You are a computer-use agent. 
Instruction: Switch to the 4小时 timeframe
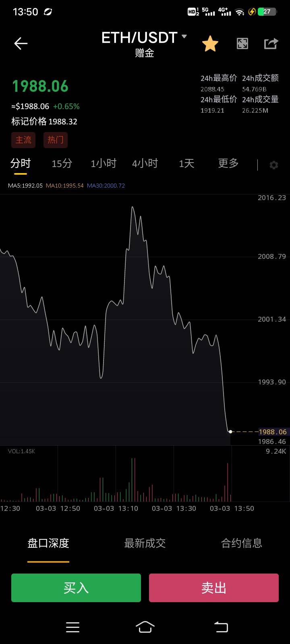click(145, 163)
